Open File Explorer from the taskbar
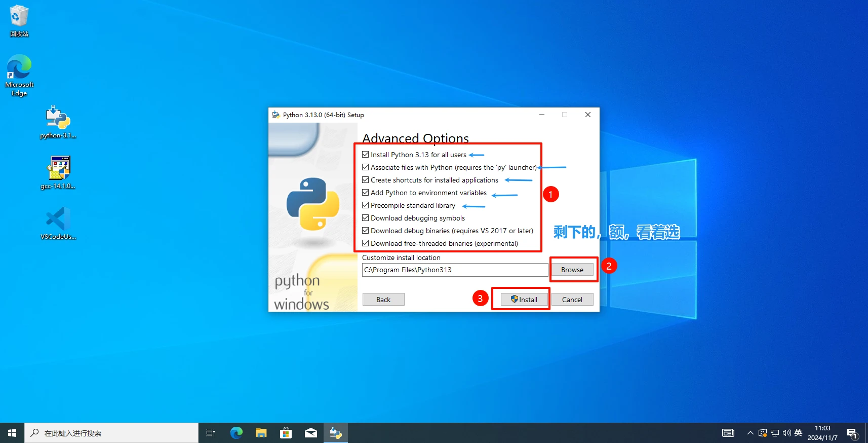This screenshot has width=868, height=443. pyautogui.click(x=261, y=433)
